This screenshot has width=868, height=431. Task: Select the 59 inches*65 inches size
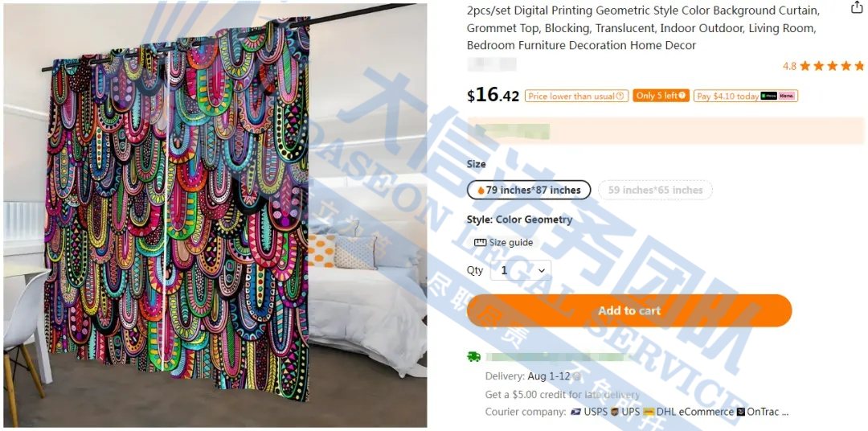point(655,190)
